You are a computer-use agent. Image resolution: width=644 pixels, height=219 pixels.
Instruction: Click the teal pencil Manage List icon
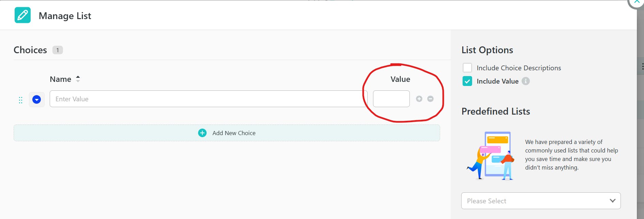(x=22, y=15)
